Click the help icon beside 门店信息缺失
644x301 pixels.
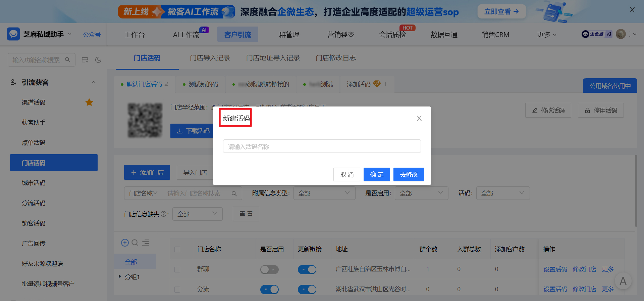tap(163, 214)
